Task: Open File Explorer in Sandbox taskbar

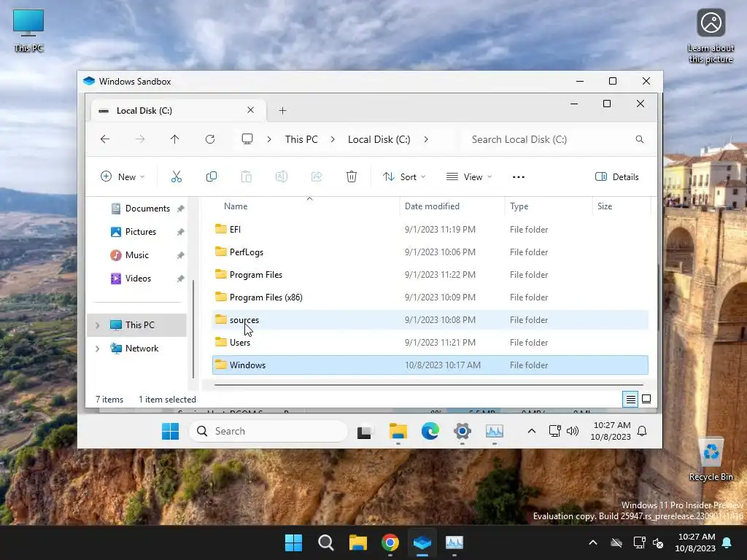Action: (x=398, y=432)
